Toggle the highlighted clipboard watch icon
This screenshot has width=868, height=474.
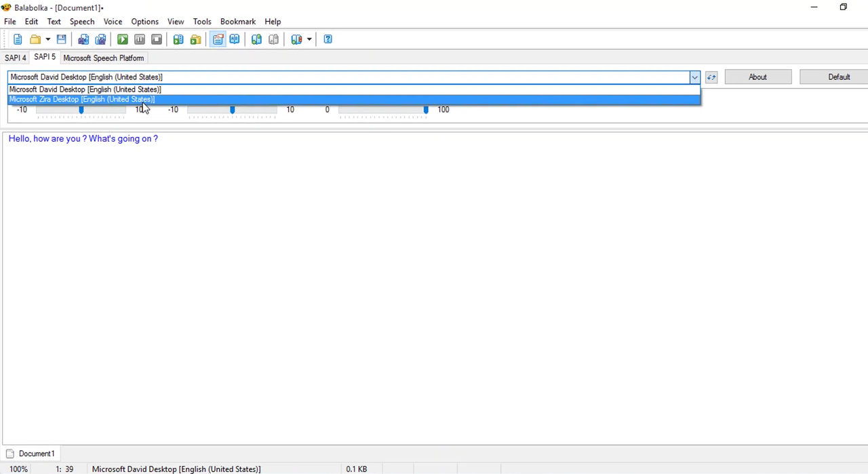click(x=218, y=39)
